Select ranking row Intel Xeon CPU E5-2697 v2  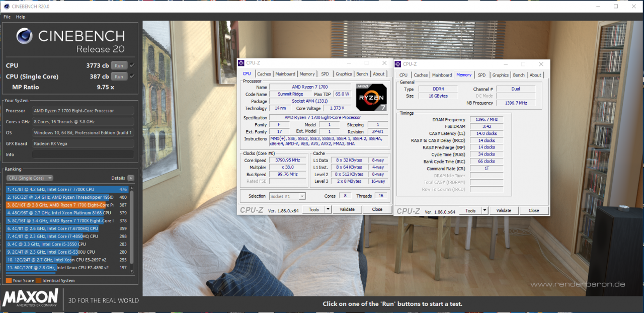(x=67, y=260)
